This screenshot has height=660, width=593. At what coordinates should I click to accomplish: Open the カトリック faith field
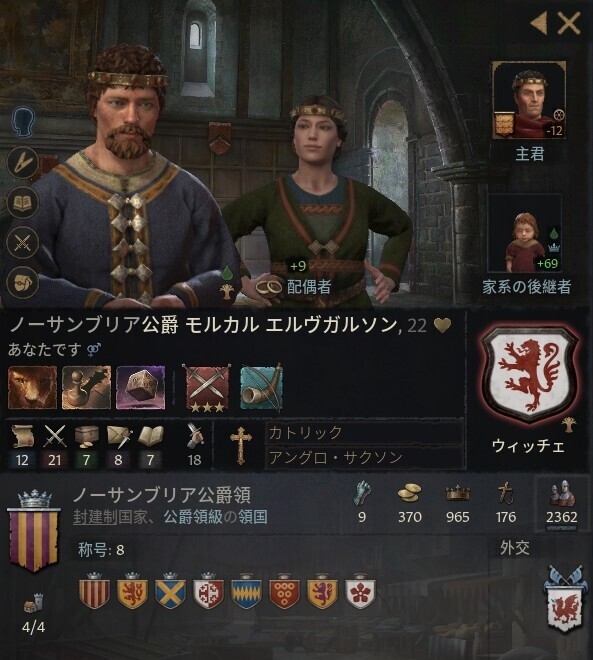coord(364,432)
